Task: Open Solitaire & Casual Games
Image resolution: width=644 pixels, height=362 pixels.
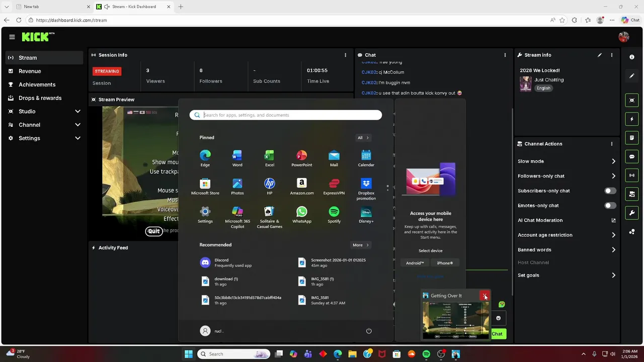Action: (270, 217)
